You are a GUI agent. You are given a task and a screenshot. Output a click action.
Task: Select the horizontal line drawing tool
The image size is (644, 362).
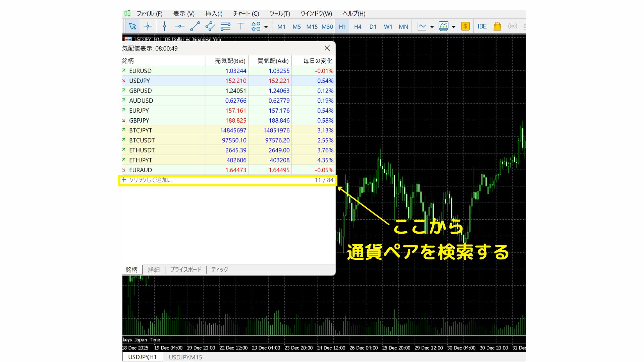pyautogui.click(x=179, y=26)
